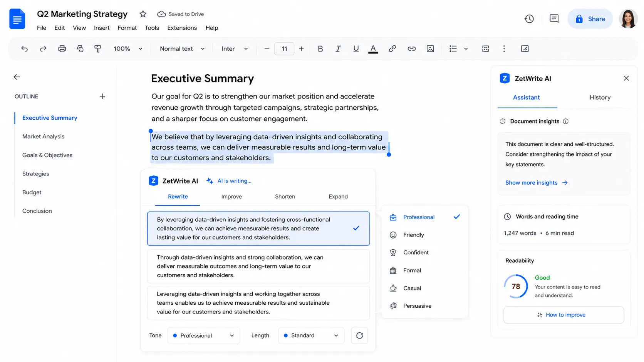Increase font size with plus button
The height and width of the screenshot is (362, 644).
pos(301,49)
